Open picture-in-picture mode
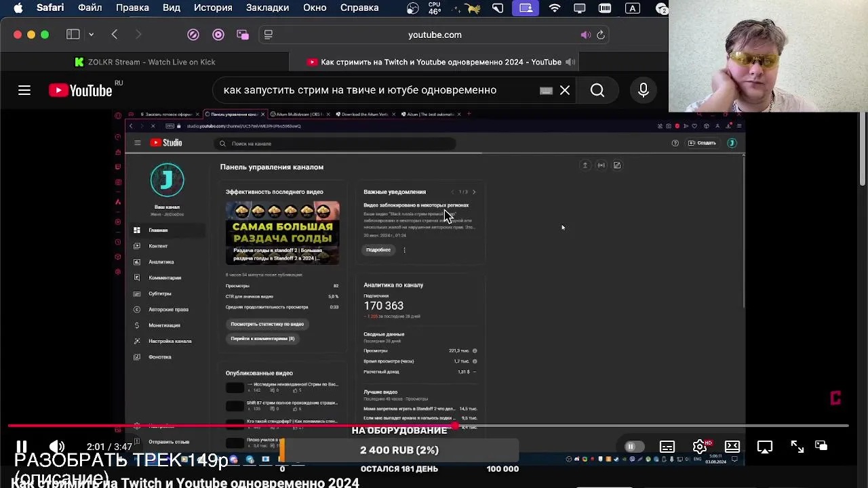Image resolution: width=868 pixels, height=488 pixels. pos(821,446)
